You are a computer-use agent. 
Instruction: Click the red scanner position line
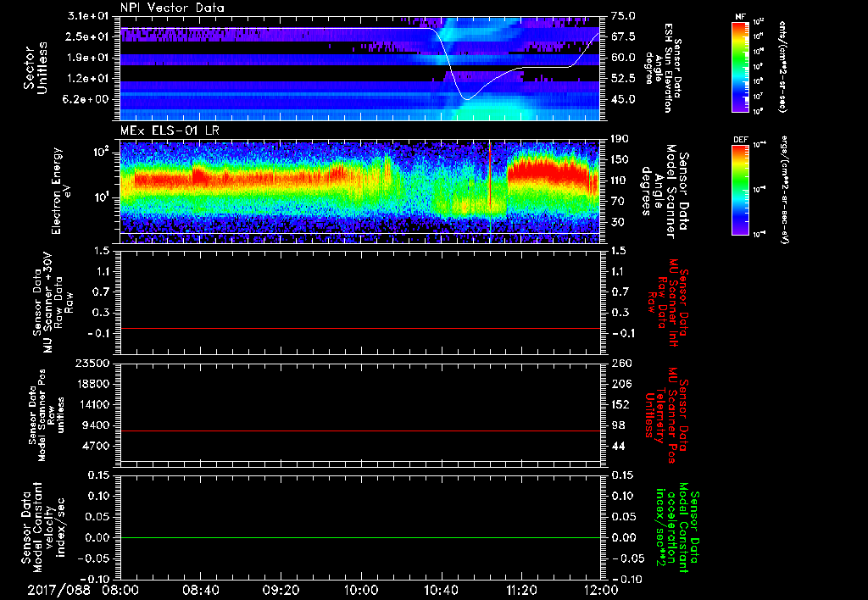point(360,431)
